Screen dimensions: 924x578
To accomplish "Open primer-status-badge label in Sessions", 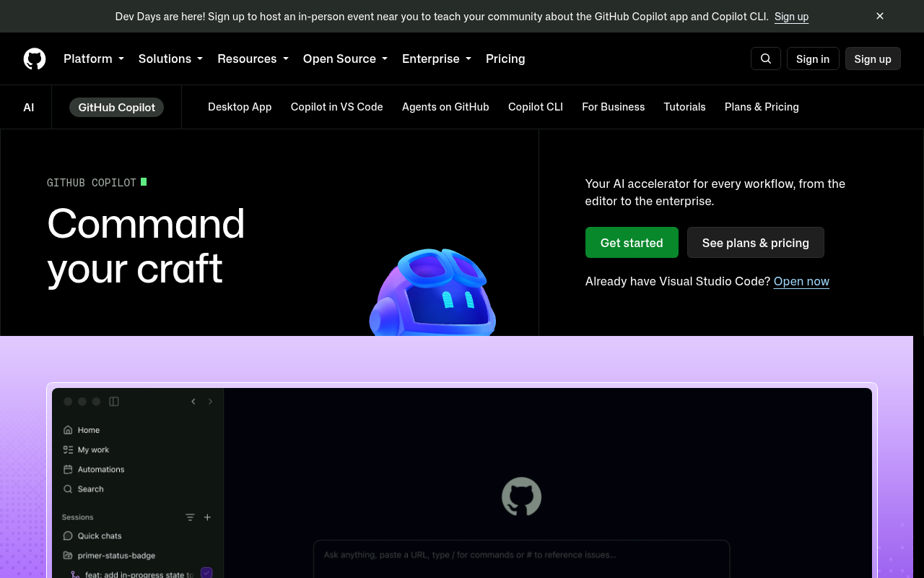I will click(116, 556).
